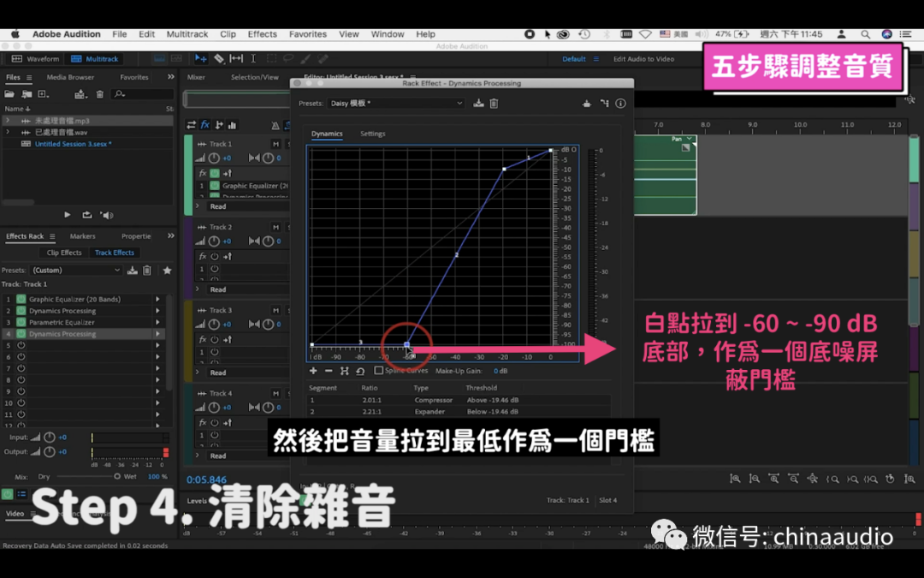
Task: Switch to Media Browser tab
Action: point(70,77)
